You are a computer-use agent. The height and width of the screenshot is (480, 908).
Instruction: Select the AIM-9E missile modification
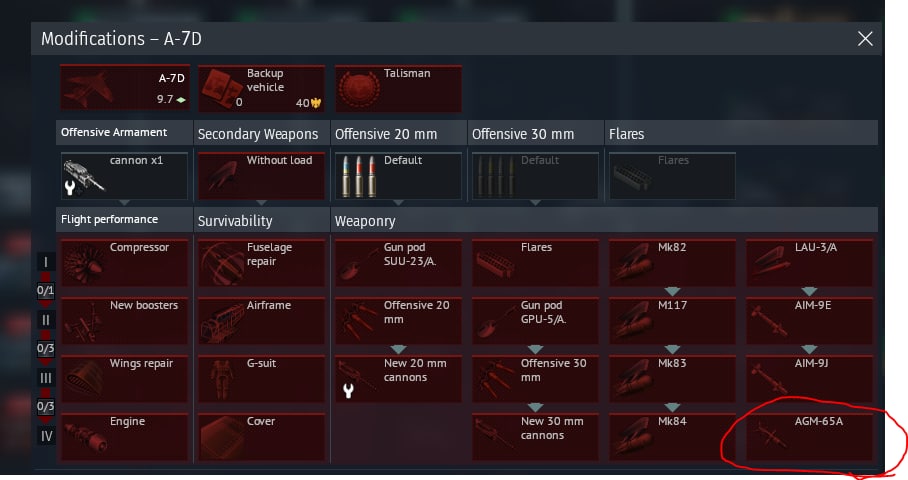coord(809,321)
